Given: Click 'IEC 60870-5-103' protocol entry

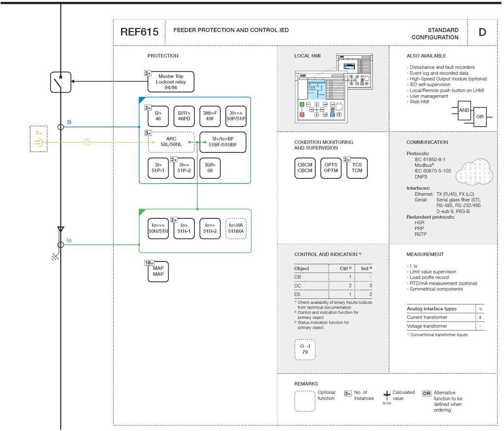Looking at the screenshot, I should 433,171.
